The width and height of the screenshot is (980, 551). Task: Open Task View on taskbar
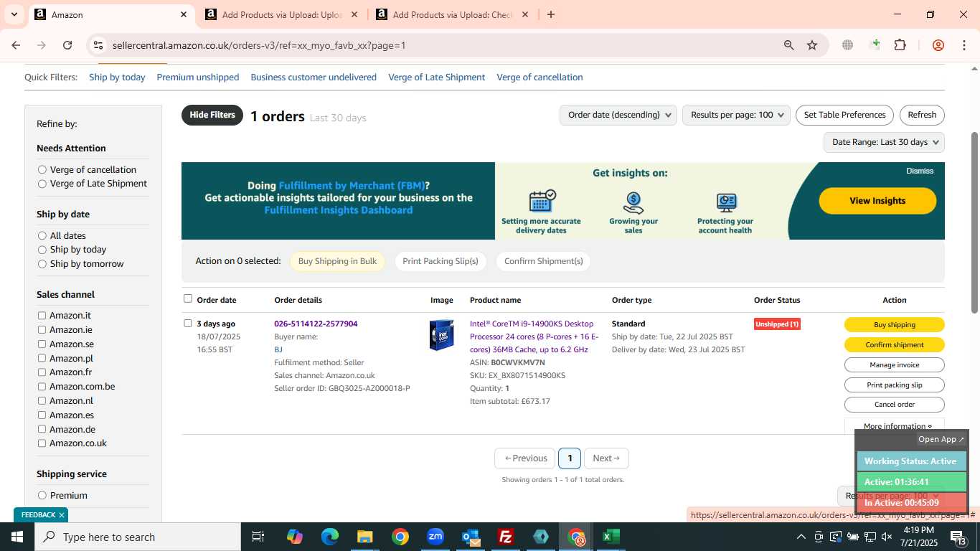tap(258, 537)
